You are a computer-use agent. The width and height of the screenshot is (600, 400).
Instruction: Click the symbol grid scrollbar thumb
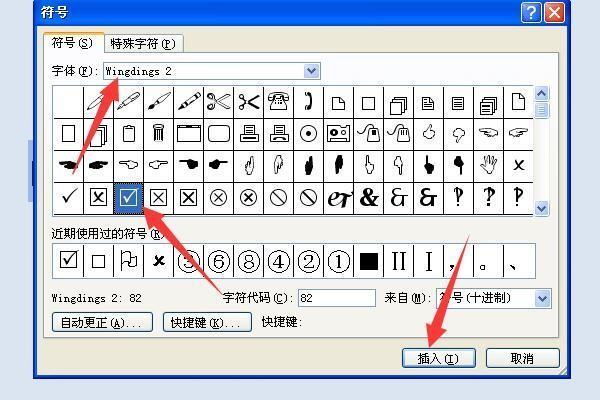pyautogui.click(x=542, y=110)
